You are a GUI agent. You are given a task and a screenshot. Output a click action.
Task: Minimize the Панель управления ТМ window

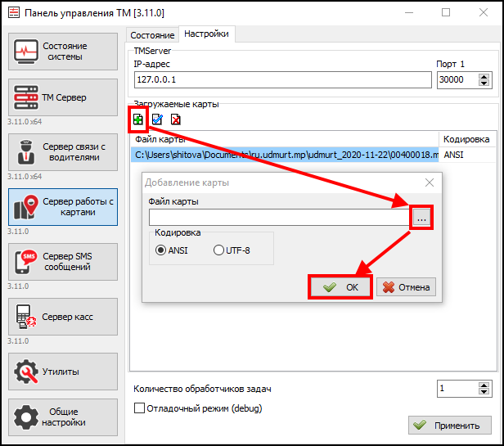tap(409, 12)
